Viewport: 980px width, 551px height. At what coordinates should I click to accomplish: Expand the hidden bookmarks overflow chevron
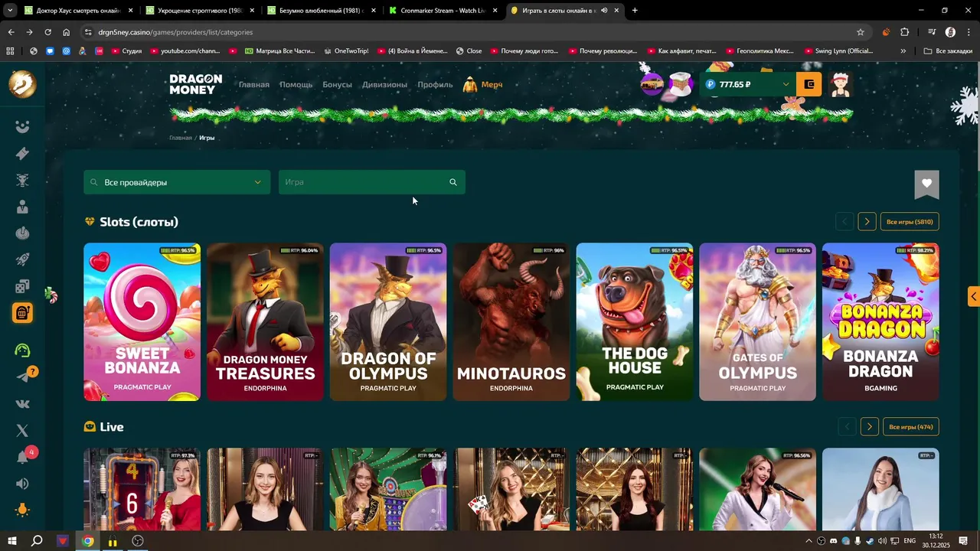coord(903,51)
